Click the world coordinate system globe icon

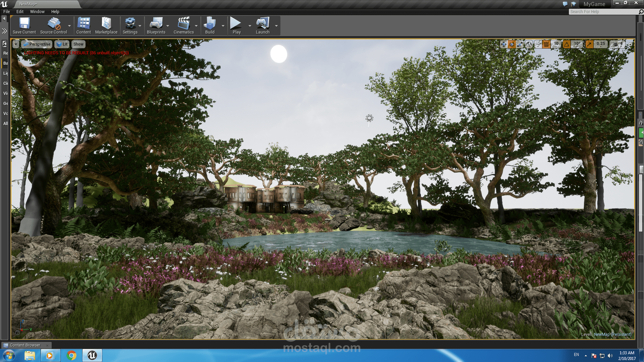pyautogui.click(x=529, y=44)
